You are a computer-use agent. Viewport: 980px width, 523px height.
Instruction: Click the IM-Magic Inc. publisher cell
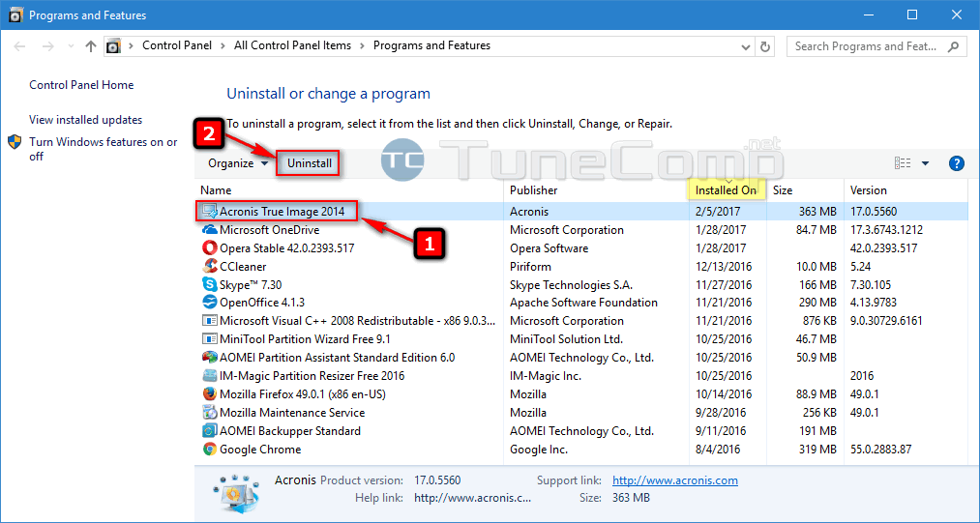click(546, 376)
